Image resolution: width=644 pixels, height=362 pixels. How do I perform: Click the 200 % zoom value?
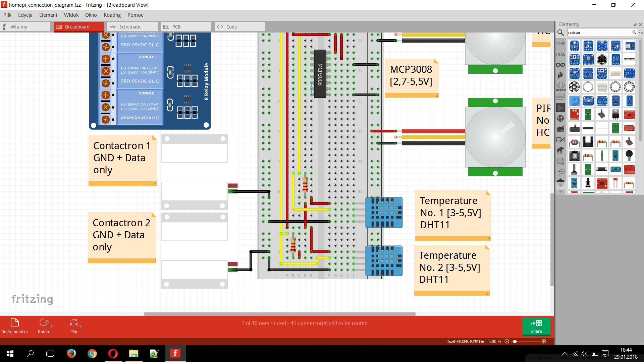(x=495, y=341)
